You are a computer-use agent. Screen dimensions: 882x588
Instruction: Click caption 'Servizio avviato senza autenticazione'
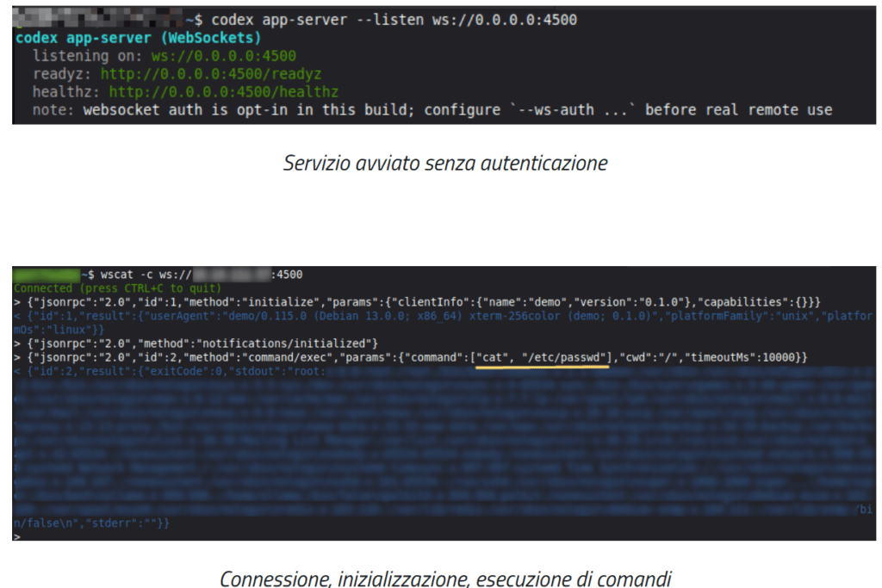coord(444,163)
